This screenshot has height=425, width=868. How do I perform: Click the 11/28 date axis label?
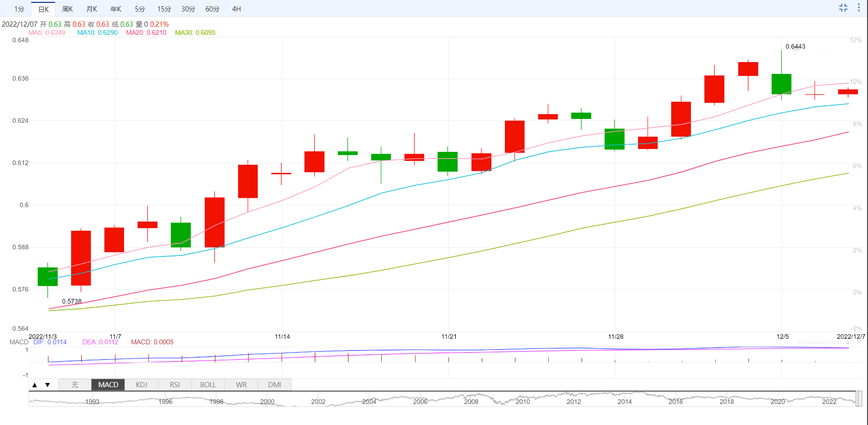click(x=616, y=337)
